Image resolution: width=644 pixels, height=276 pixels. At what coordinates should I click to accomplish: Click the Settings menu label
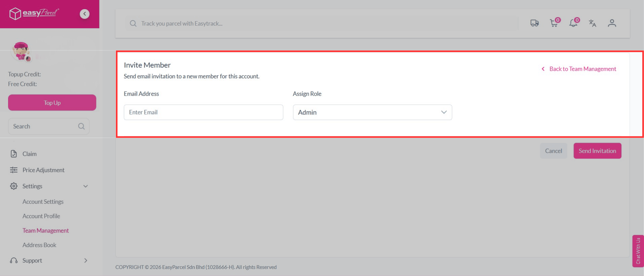(32, 186)
